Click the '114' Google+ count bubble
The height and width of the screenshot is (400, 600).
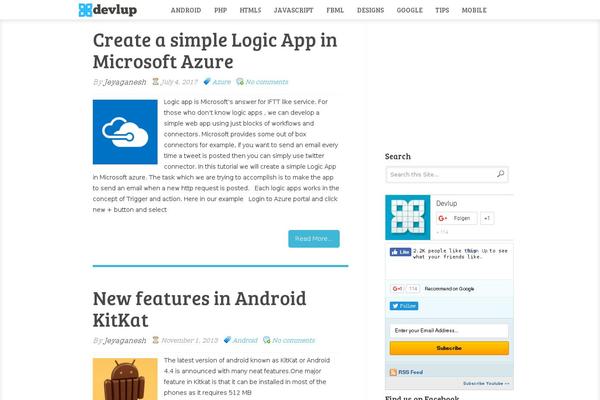(x=413, y=289)
